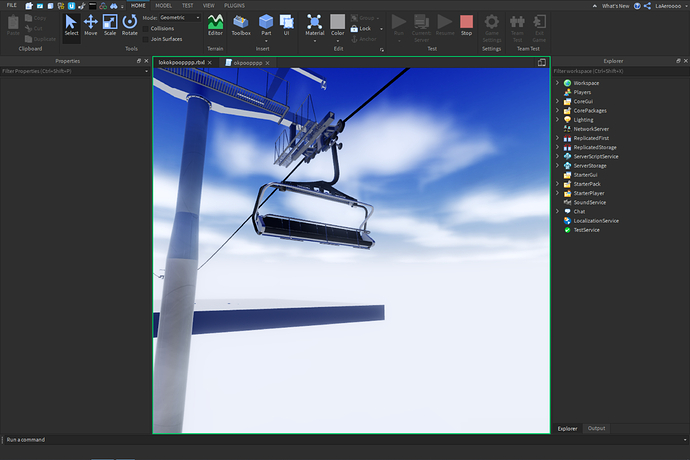Viewport: 690px width, 460px height.
Task: Open the UI insert tool
Action: (286, 26)
